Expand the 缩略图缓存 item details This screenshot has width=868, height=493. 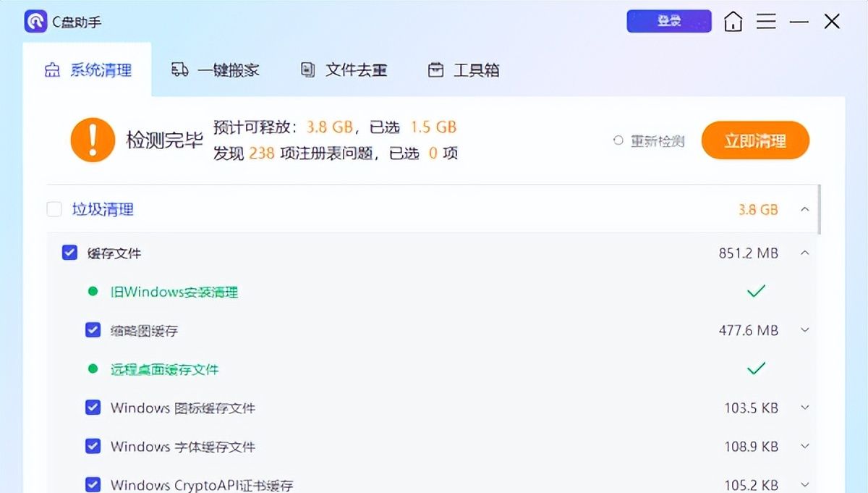coord(804,329)
